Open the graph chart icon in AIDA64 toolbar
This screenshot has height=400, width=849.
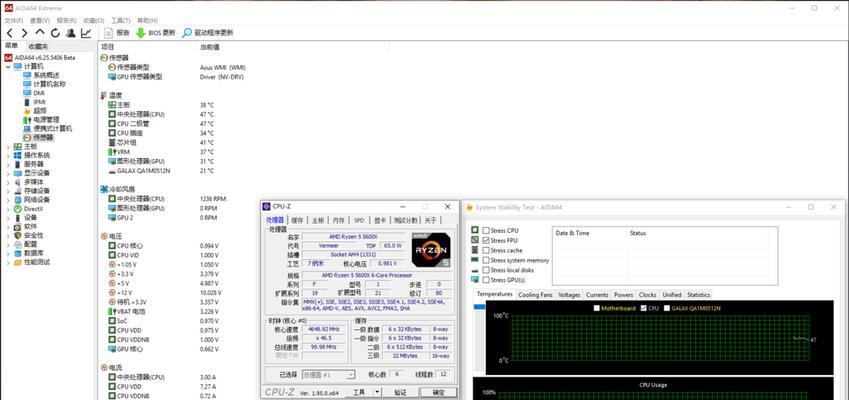click(86, 33)
